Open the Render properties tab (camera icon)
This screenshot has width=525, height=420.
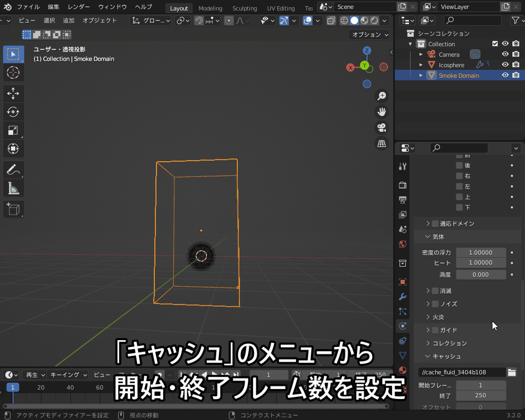pos(402,185)
